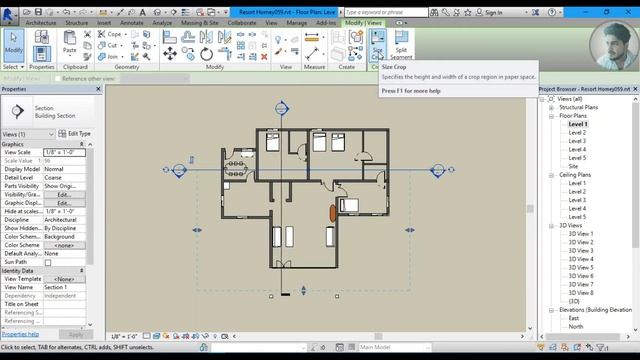Click the keyword search input field
This screenshot has width=640, height=360.
click(x=386, y=13)
